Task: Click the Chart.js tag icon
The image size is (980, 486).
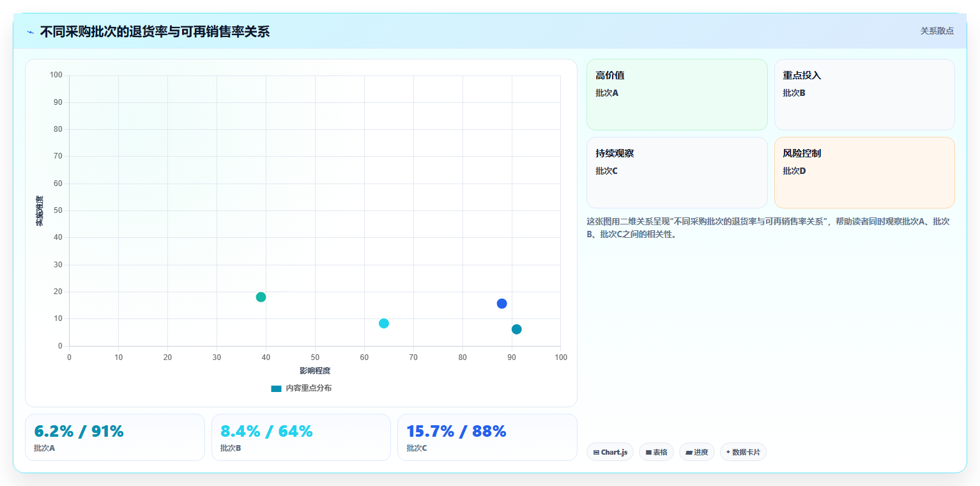Action: click(x=596, y=452)
